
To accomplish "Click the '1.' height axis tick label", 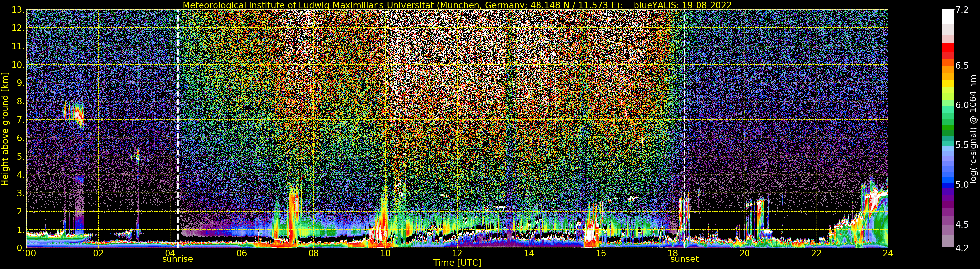I will click(21, 230).
